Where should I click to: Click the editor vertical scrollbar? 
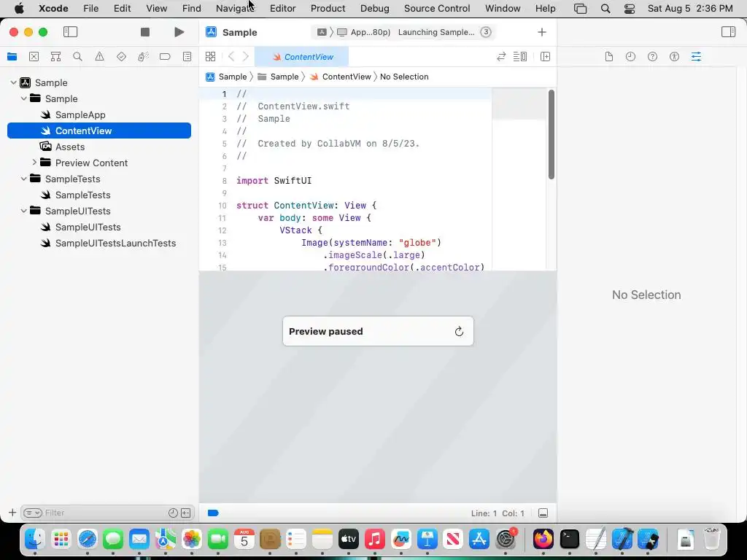coord(551,134)
